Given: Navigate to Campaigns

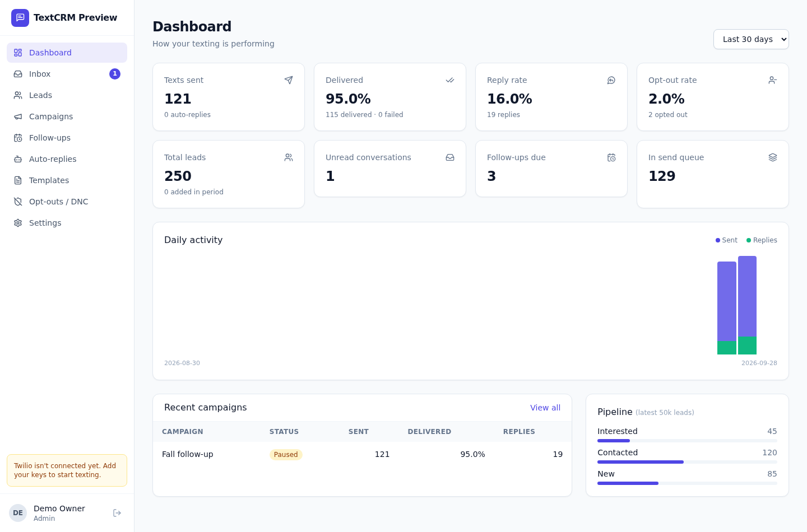Looking at the screenshot, I should coord(67,116).
